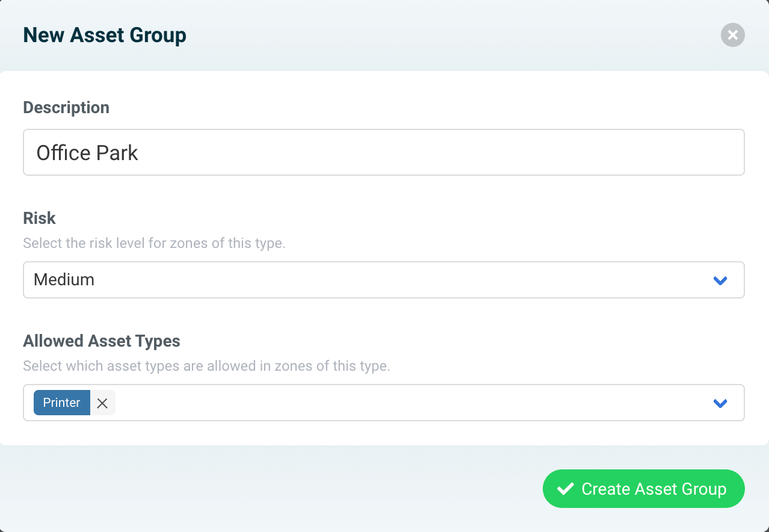Deselect Printer from allowed asset types

coord(102,403)
